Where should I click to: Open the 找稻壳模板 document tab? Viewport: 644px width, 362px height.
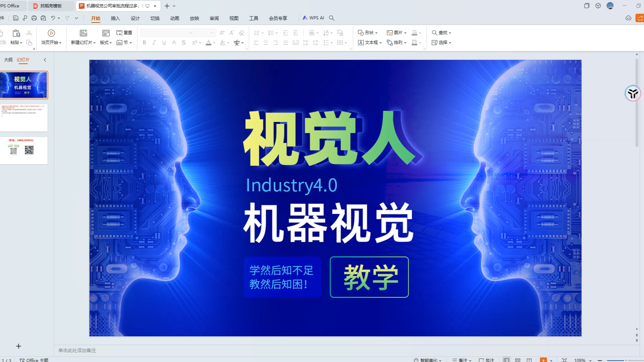tap(51, 6)
